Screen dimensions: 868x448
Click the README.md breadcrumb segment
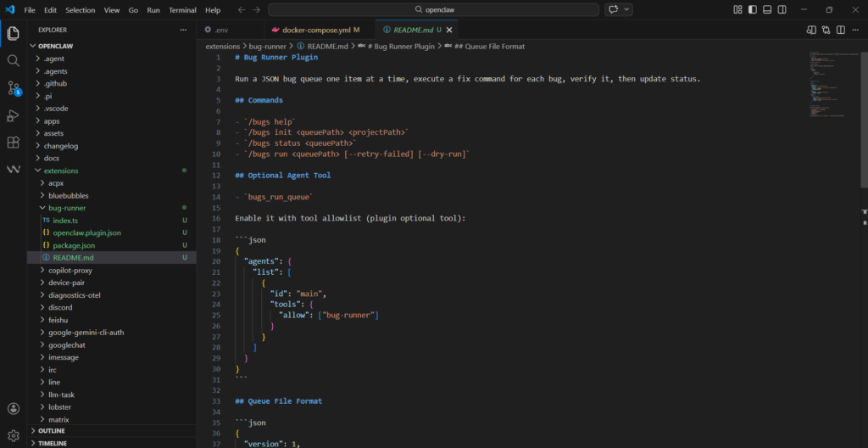pos(322,47)
